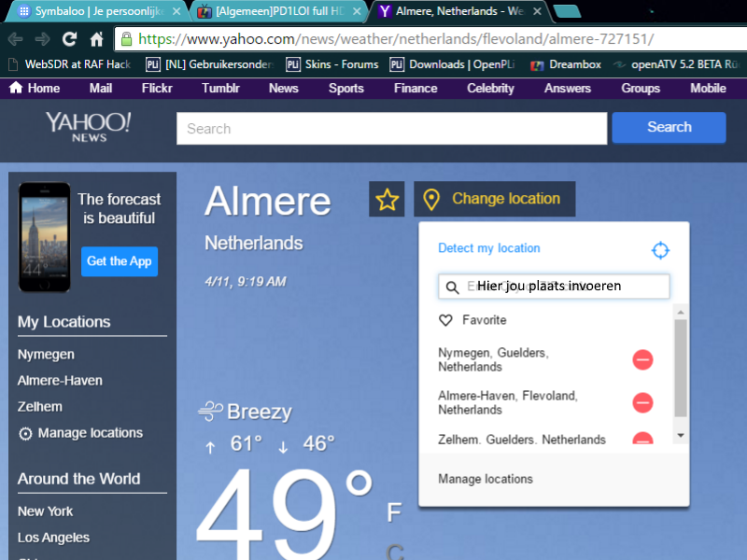Click the iPhone weather app image

pos(44,237)
